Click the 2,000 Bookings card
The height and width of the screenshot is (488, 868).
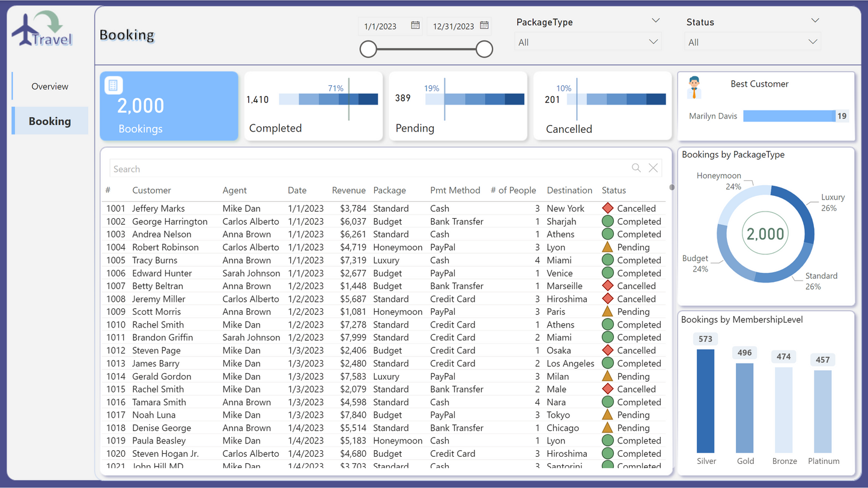(x=169, y=106)
